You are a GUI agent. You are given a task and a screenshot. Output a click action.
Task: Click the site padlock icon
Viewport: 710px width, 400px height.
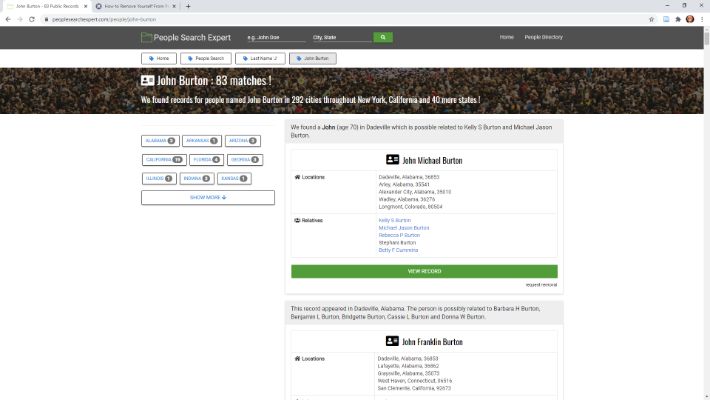[46, 19]
